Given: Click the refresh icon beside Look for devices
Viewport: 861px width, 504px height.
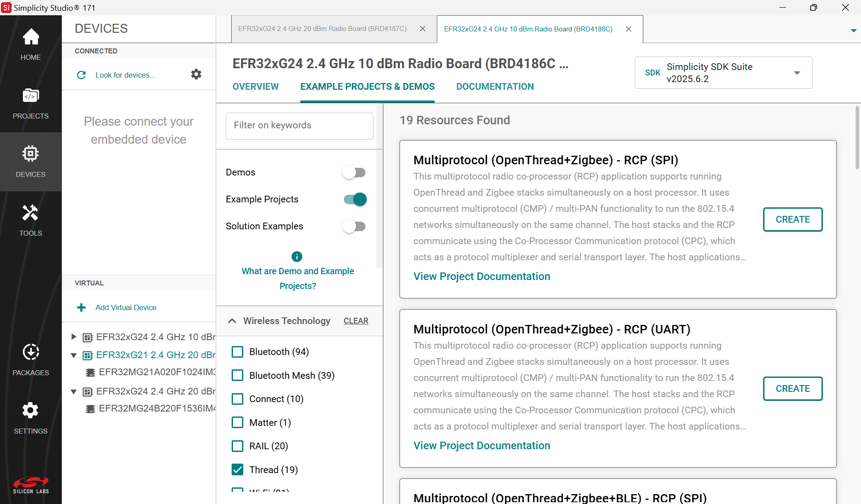Looking at the screenshot, I should (81, 75).
